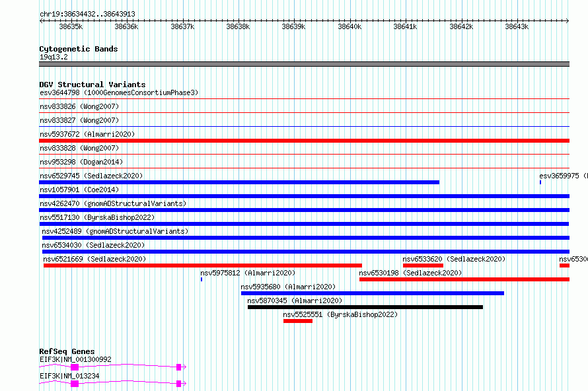Click first exon box of EIF3K NM_001300992
The height and width of the screenshot is (391, 588).
click(75, 367)
